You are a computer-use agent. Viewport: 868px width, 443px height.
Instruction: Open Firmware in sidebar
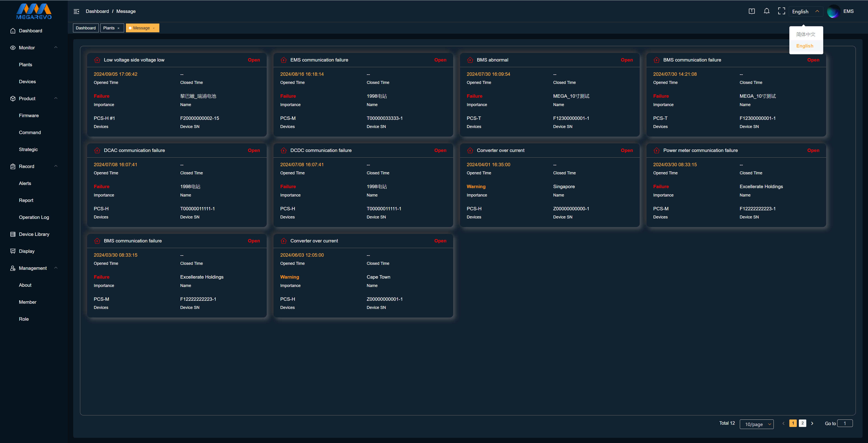29,115
